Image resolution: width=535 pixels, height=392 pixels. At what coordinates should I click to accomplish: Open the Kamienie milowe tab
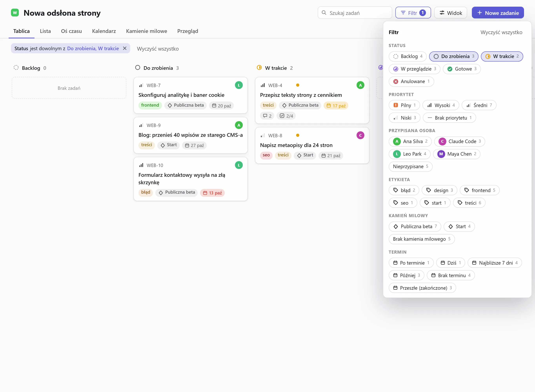click(146, 31)
